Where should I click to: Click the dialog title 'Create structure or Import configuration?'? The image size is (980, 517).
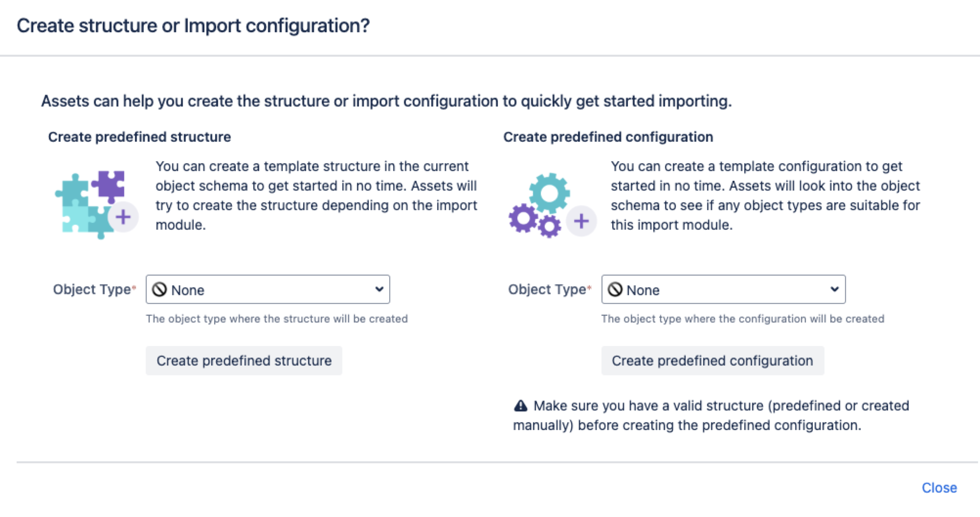[x=193, y=26]
